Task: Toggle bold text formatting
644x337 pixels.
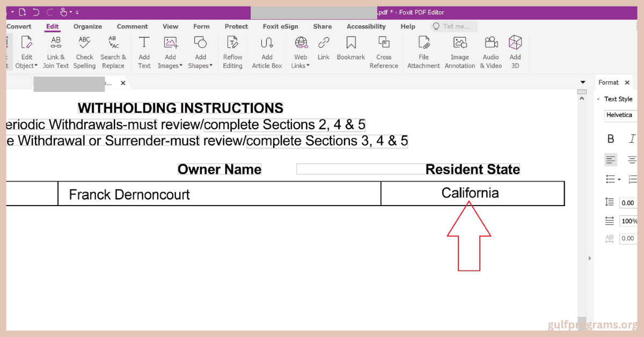Action: coord(610,138)
